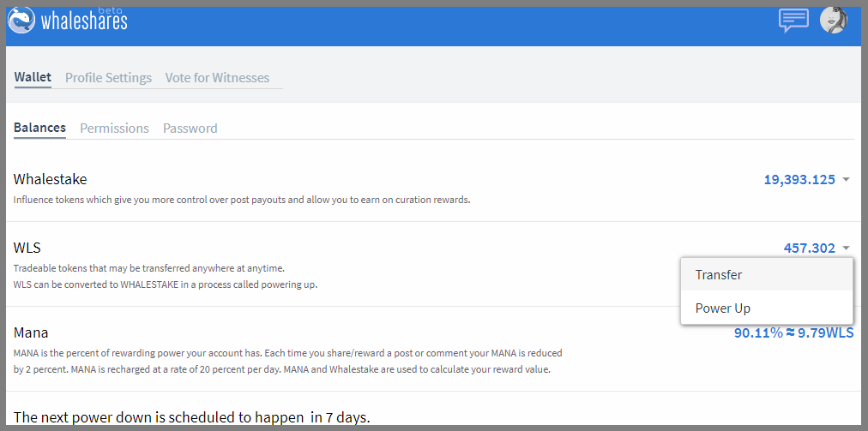Open the chat messages icon
This screenshot has height=431, width=868.
coord(793,21)
